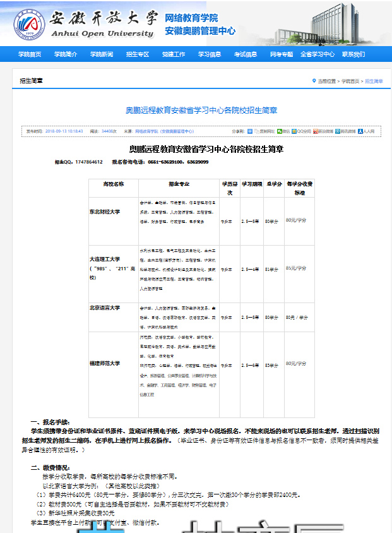The width and height of the screenshot is (392, 533).
Task: Open the 学习信息 nav menu item
Action: 210,54
